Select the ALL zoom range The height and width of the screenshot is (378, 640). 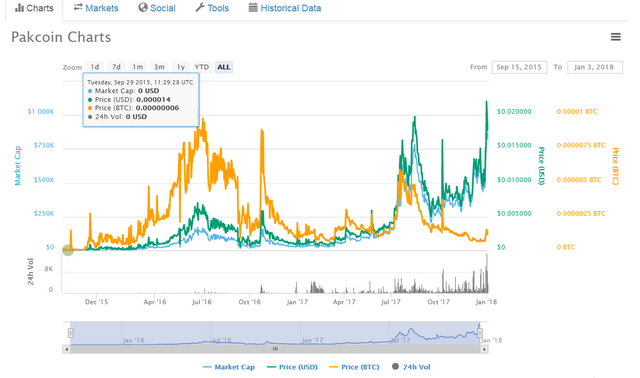[224, 67]
